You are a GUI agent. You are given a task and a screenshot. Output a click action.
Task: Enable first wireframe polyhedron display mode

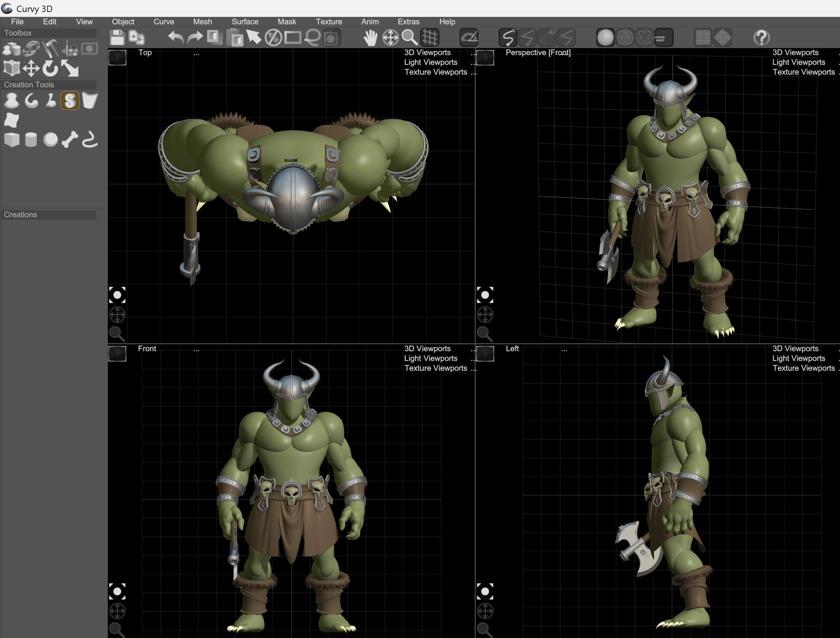pos(625,38)
